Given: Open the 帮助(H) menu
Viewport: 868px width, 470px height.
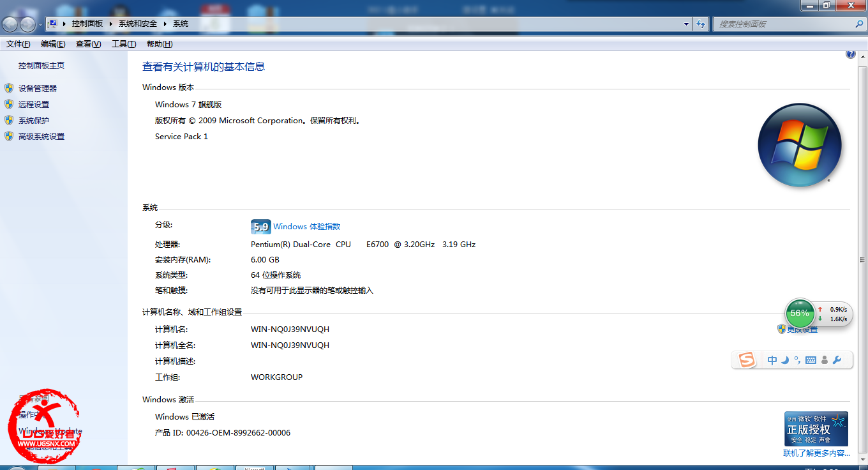Looking at the screenshot, I should (160, 44).
